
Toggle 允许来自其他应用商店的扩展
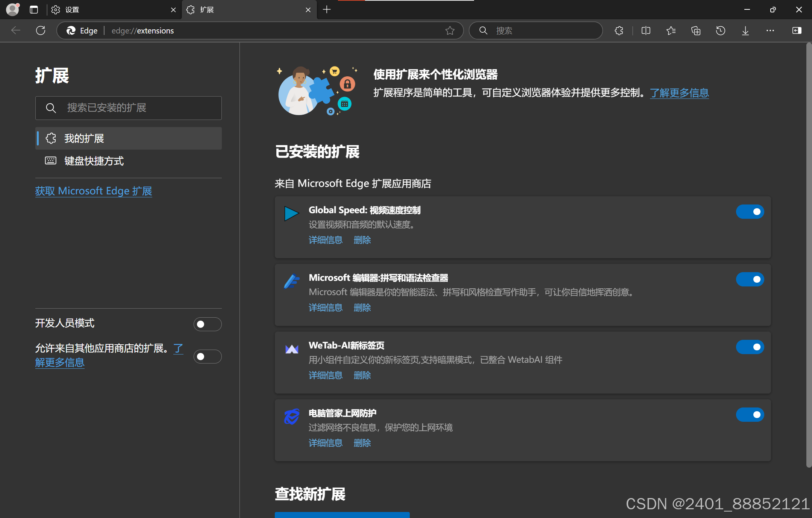pyautogui.click(x=207, y=356)
